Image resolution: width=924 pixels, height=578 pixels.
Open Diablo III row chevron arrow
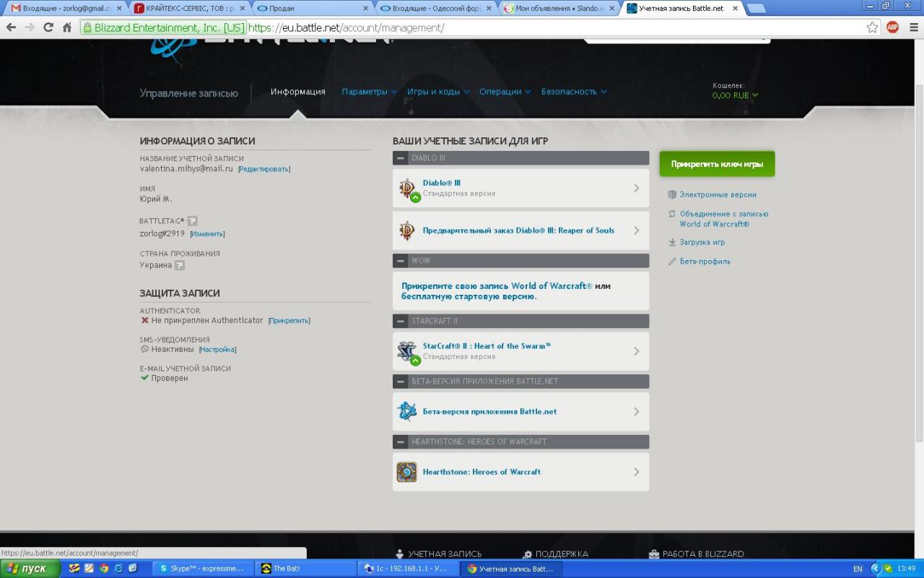pos(636,189)
